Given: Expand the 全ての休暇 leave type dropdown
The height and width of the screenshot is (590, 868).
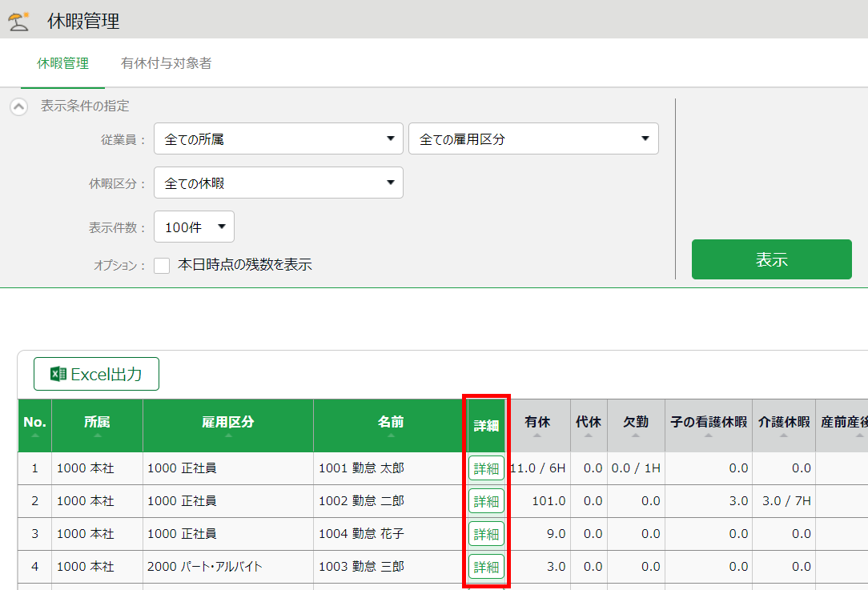Looking at the screenshot, I should pyautogui.click(x=278, y=183).
